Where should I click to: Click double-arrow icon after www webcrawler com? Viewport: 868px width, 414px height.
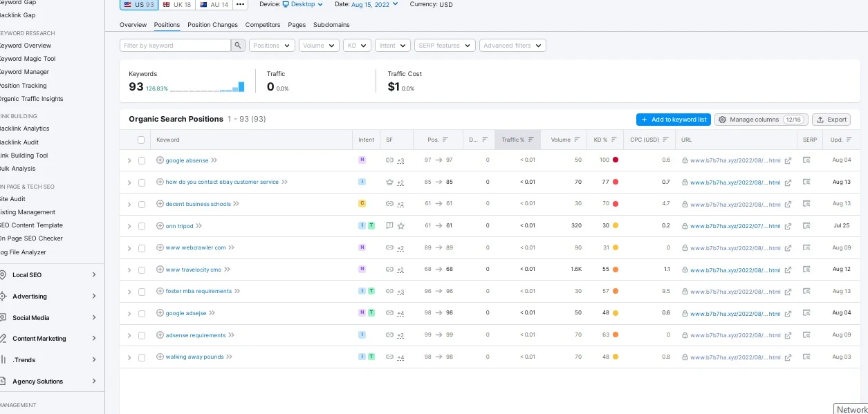[232, 247]
